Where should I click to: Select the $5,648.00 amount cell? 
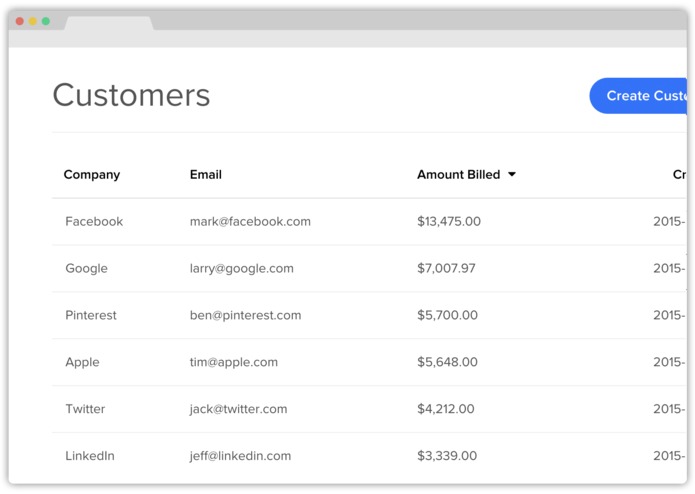[447, 362]
